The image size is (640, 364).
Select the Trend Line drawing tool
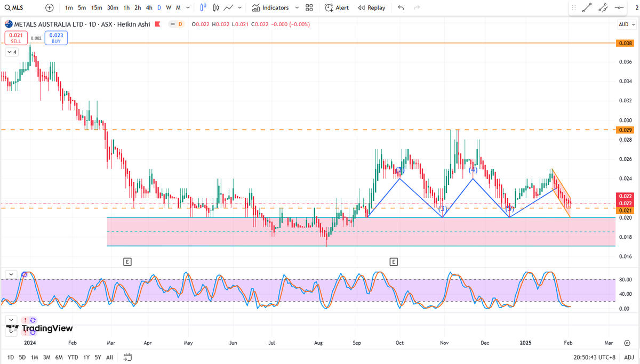coord(587,7)
